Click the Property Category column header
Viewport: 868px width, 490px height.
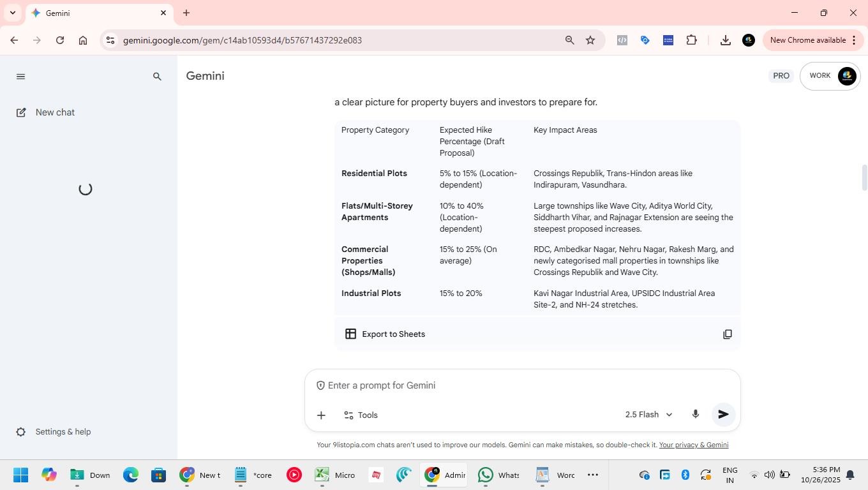pyautogui.click(x=375, y=130)
